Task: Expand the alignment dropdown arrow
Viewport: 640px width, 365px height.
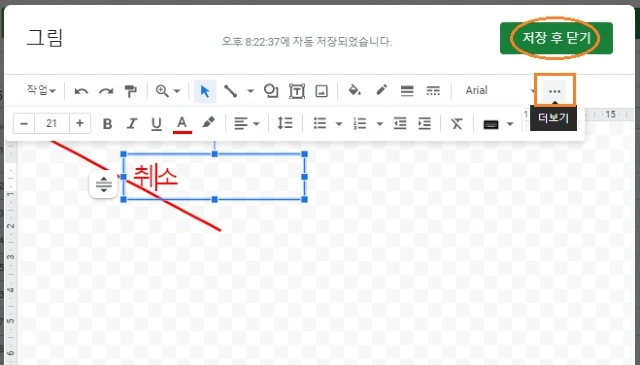Action: pyautogui.click(x=256, y=124)
